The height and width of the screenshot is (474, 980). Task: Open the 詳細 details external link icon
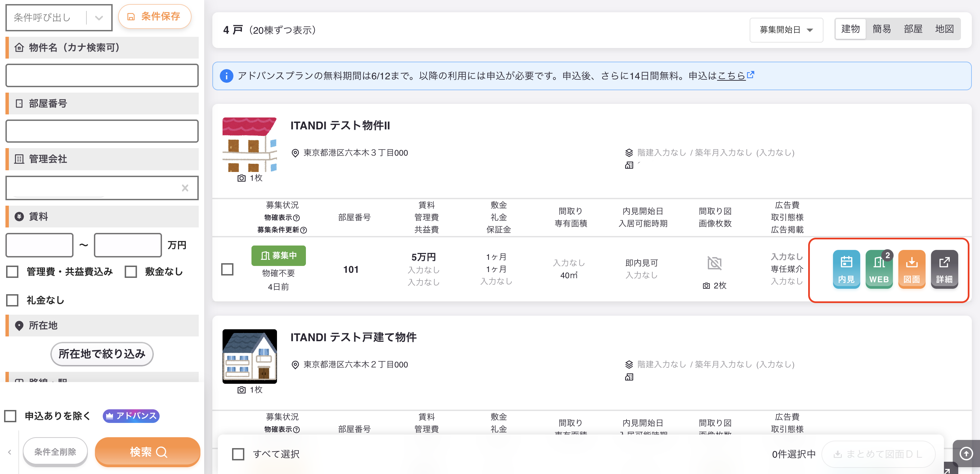[x=944, y=269]
